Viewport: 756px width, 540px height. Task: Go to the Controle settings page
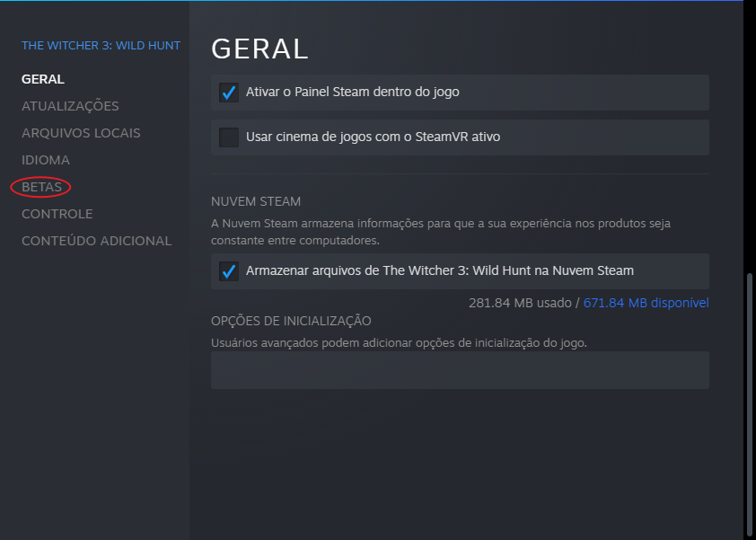coord(57,214)
